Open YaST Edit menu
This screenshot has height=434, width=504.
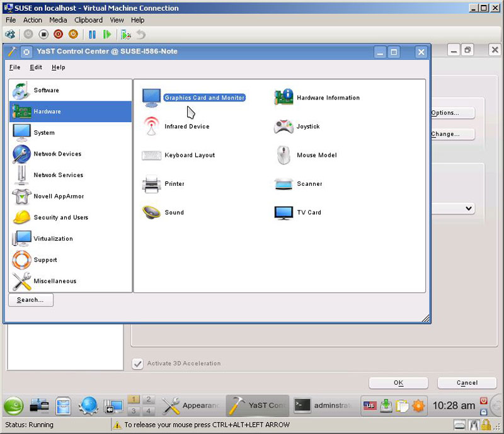(36, 67)
